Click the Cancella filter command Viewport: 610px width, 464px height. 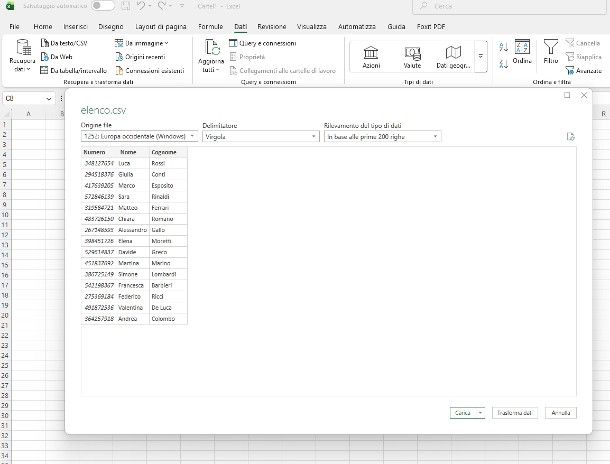583,43
